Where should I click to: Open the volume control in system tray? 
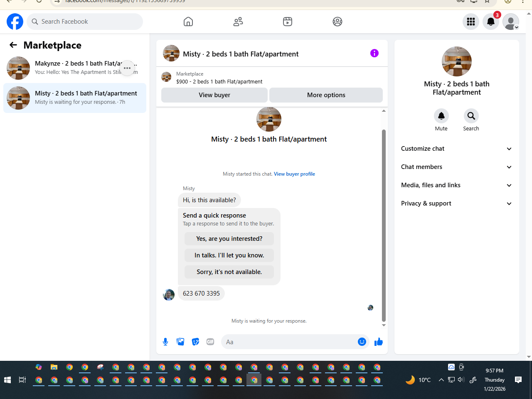[461, 380]
